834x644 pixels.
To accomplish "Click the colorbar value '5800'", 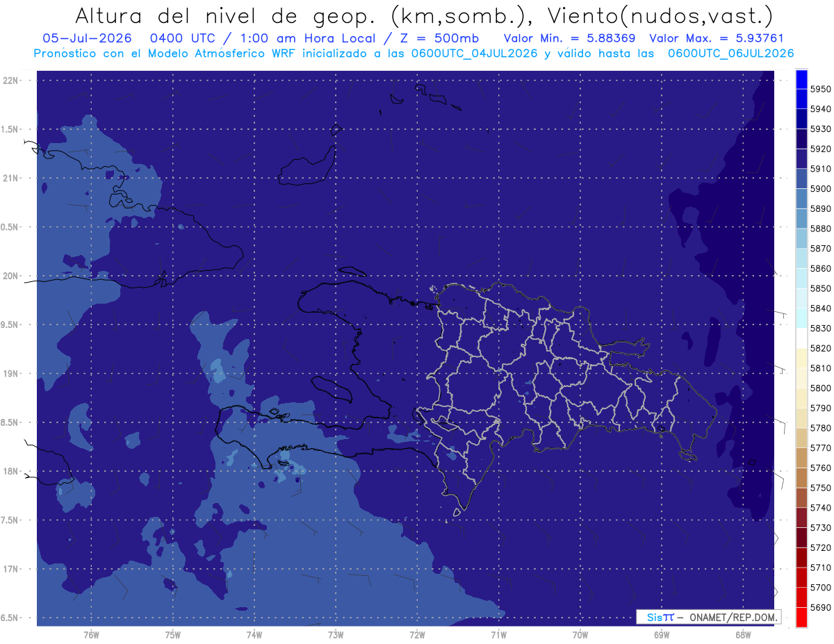I will click(x=820, y=388).
